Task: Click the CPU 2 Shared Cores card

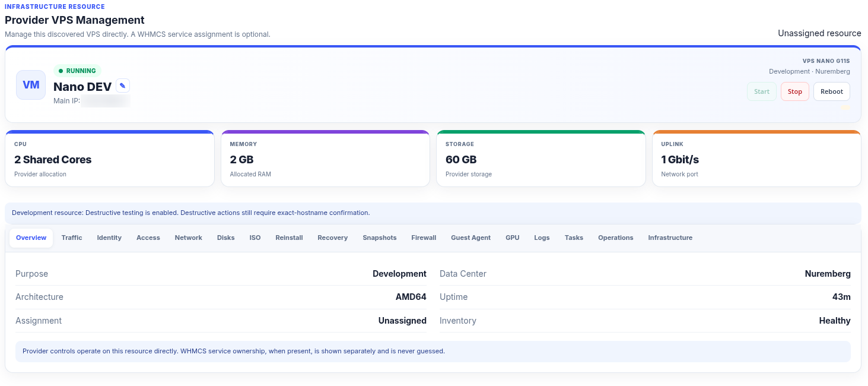Action: 110,159
